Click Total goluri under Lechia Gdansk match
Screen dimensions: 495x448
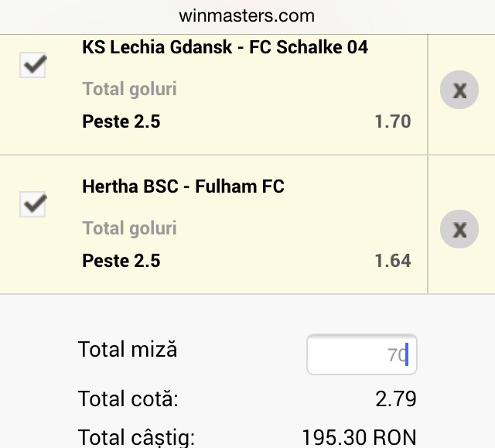point(129,89)
